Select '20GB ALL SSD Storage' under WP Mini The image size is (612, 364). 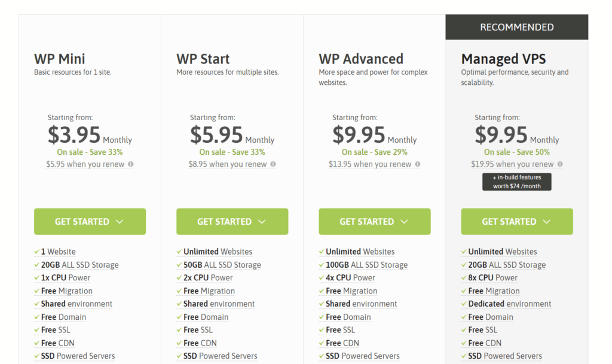(79, 265)
